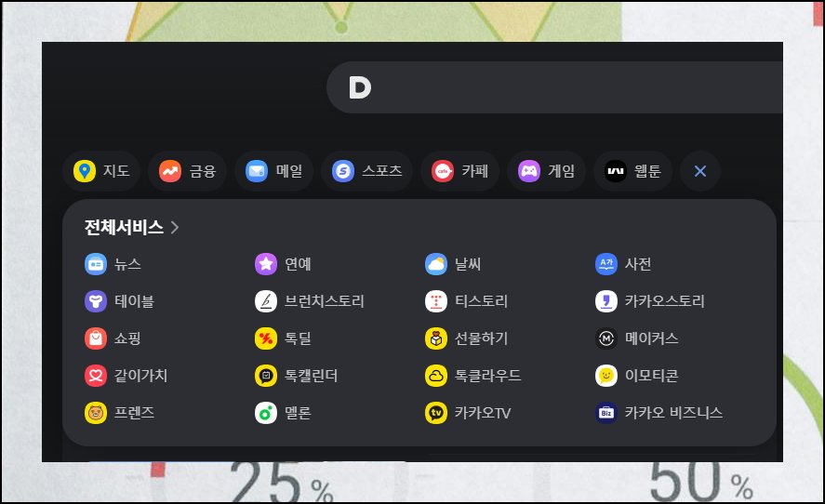Viewport: 825px width, 504px height.
Task: Open the 금융 finance chart icon
Action: tap(170, 171)
